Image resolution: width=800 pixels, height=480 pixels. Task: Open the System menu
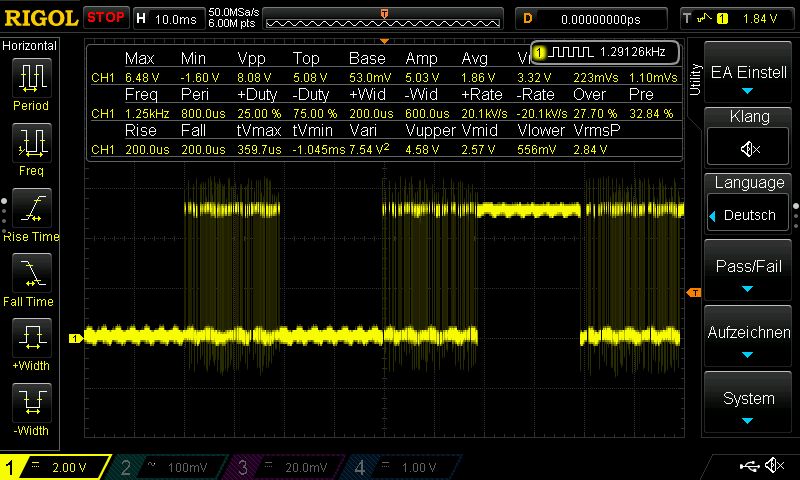tap(749, 406)
